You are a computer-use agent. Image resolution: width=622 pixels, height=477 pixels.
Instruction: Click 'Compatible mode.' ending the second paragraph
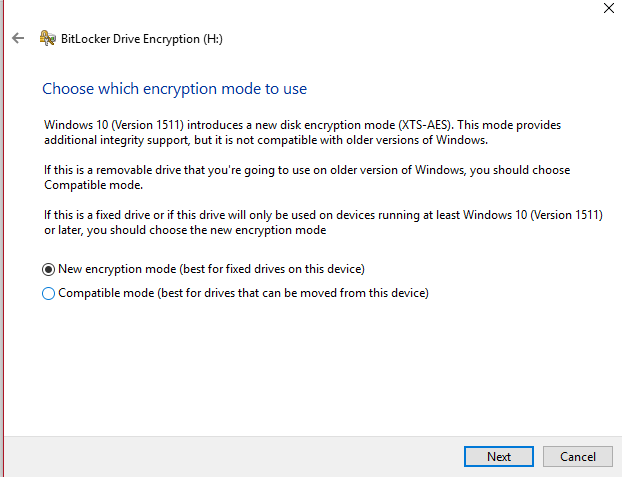93,185
